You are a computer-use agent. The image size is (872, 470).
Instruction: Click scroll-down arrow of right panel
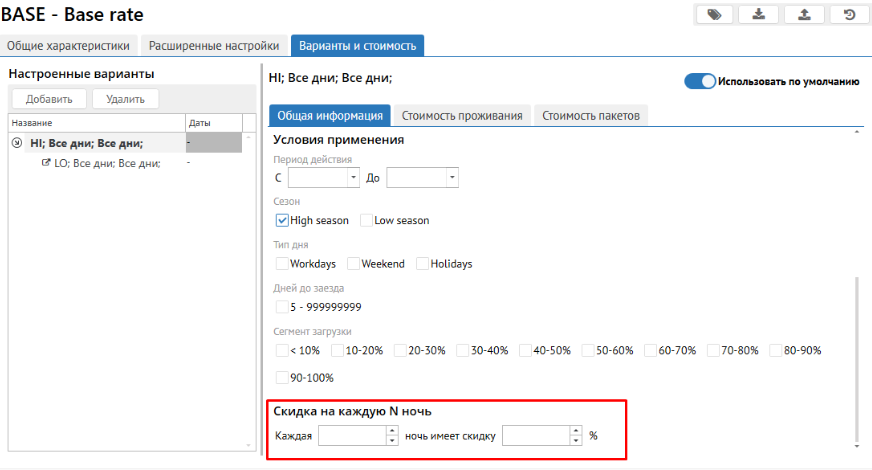857,446
